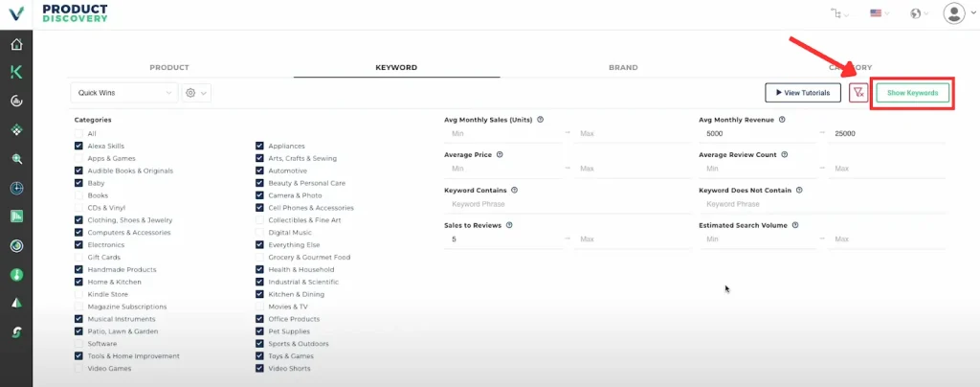Open the US flag marketplace dropdown

coord(879,13)
